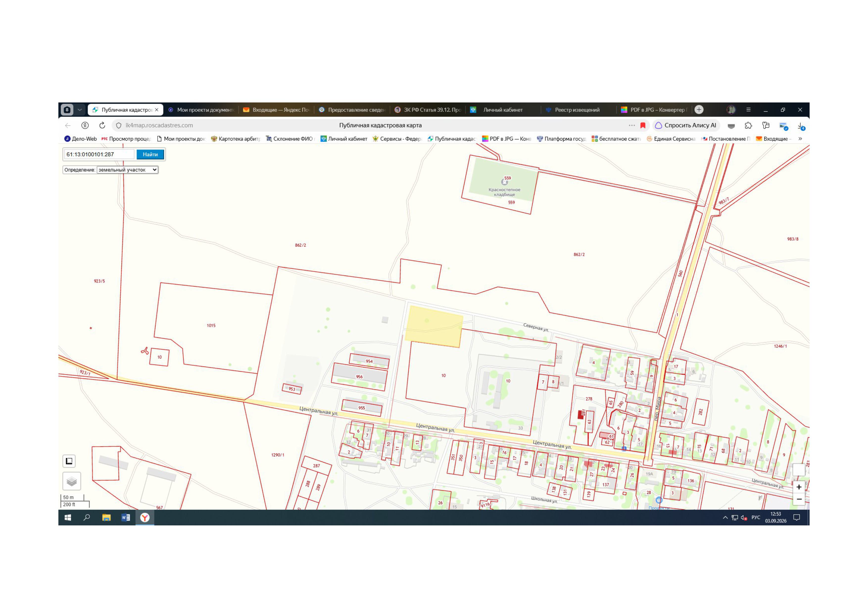
Task: Click the cadastral number input field
Action: point(99,154)
